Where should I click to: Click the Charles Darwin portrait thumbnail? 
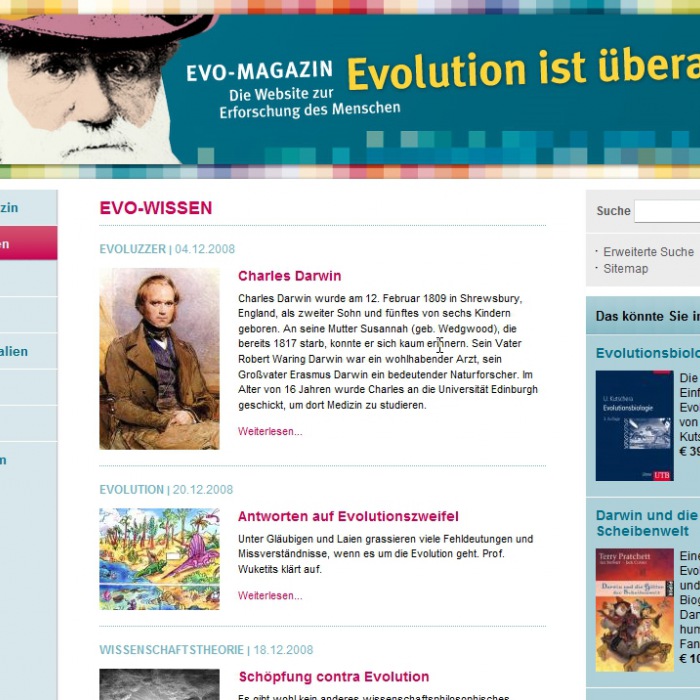(159, 358)
